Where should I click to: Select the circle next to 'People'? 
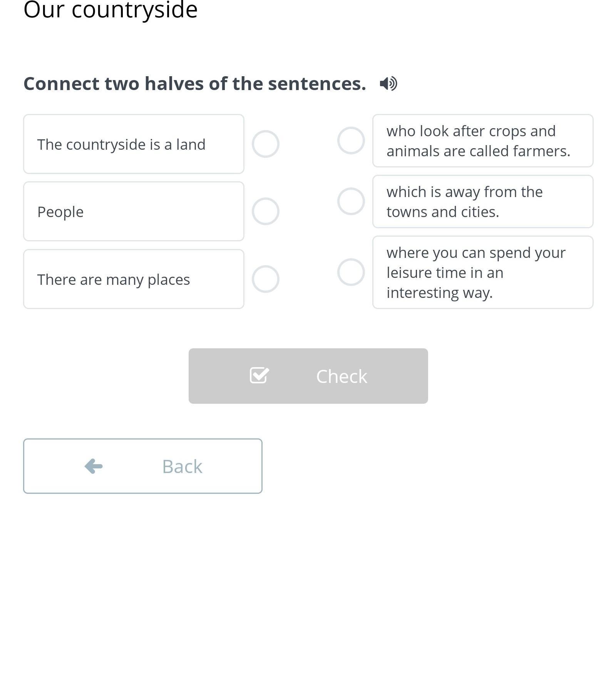coord(266,211)
